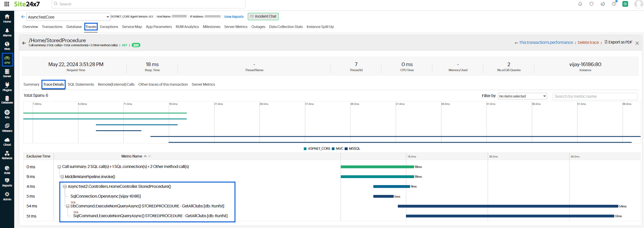Click the Incident Chat button
The height and width of the screenshot is (228, 644).
point(263,17)
